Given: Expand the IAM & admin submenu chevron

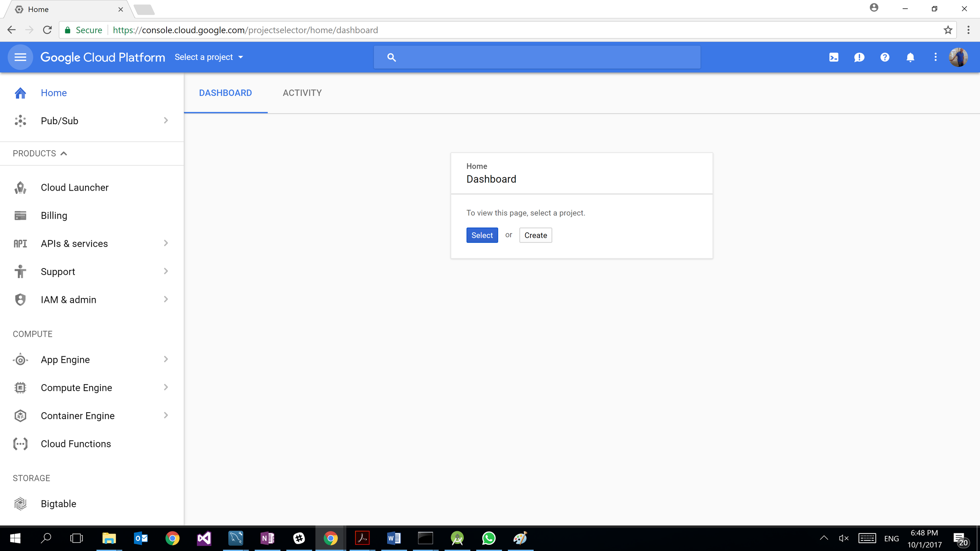Looking at the screenshot, I should tap(166, 299).
